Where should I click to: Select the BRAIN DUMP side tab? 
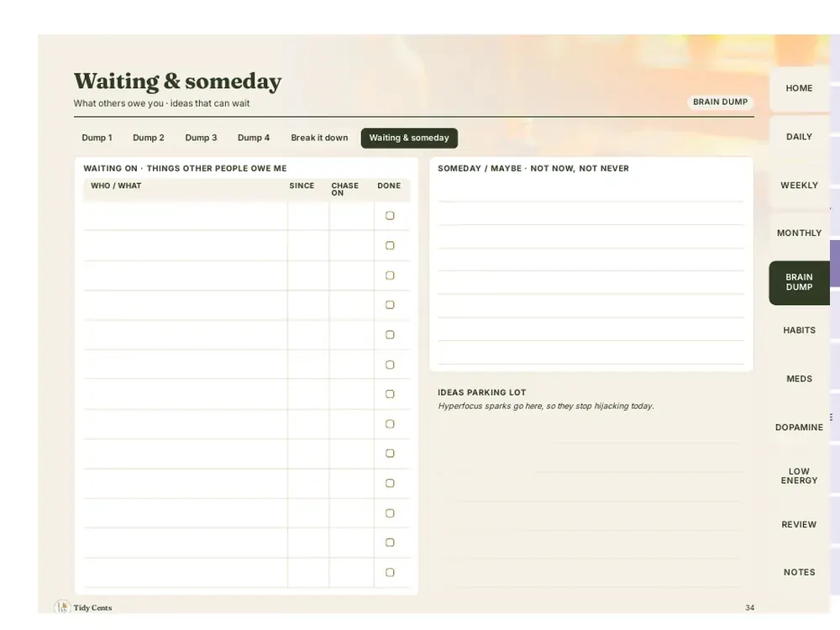click(x=799, y=282)
